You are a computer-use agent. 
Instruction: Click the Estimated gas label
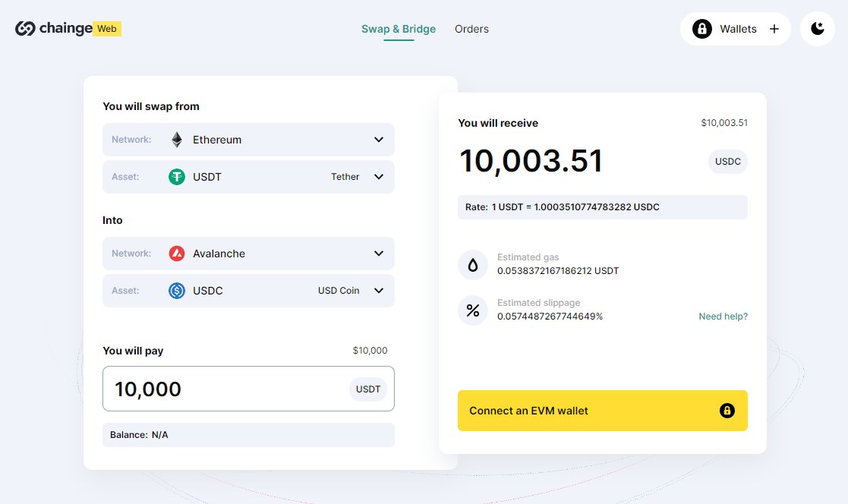tap(528, 257)
